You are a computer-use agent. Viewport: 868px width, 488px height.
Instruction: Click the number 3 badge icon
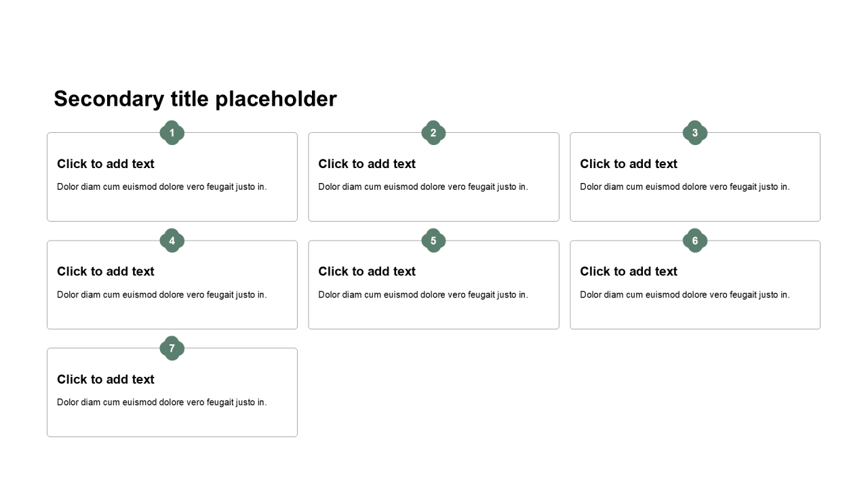tap(695, 133)
